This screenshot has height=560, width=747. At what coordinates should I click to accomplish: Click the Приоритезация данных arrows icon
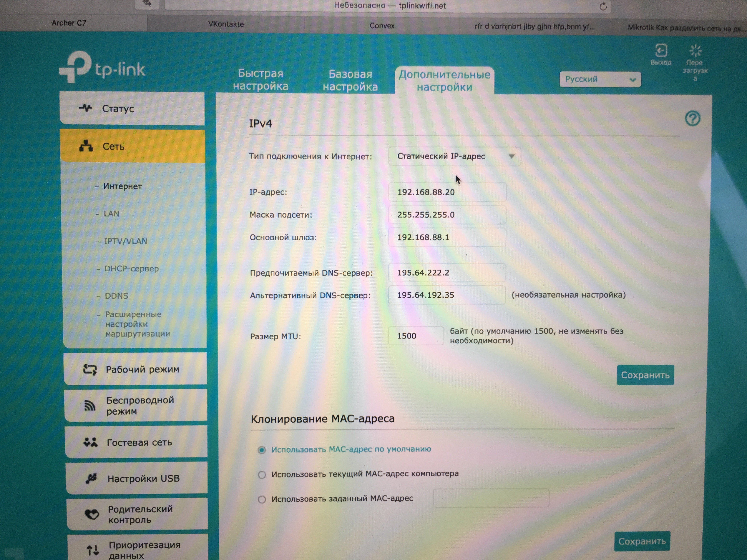[93, 550]
